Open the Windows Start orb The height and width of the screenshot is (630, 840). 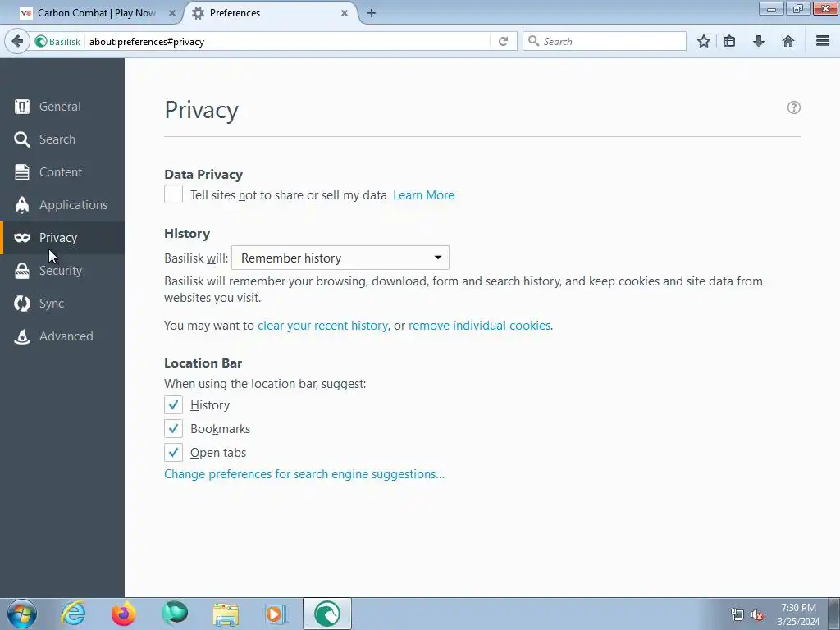coord(22,614)
